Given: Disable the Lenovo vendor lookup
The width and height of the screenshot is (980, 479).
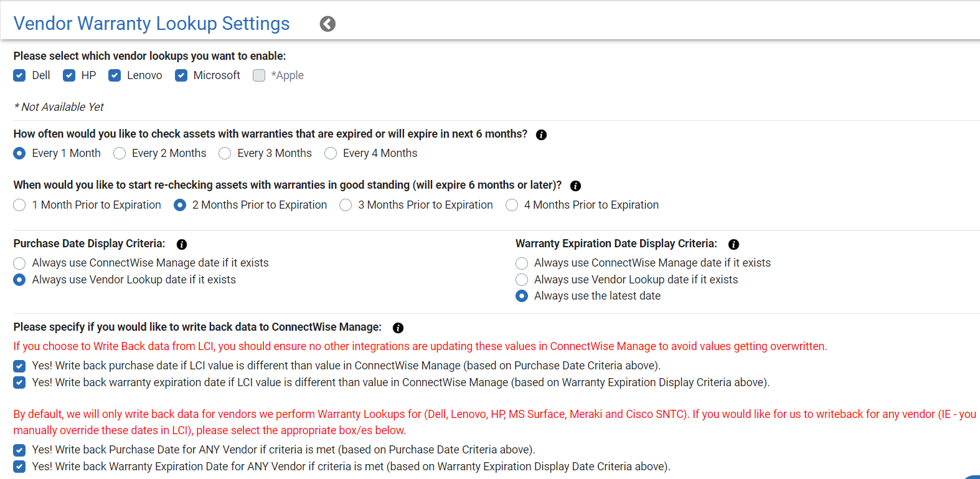Looking at the screenshot, I should pyautogui.click(x=115, y=75).
